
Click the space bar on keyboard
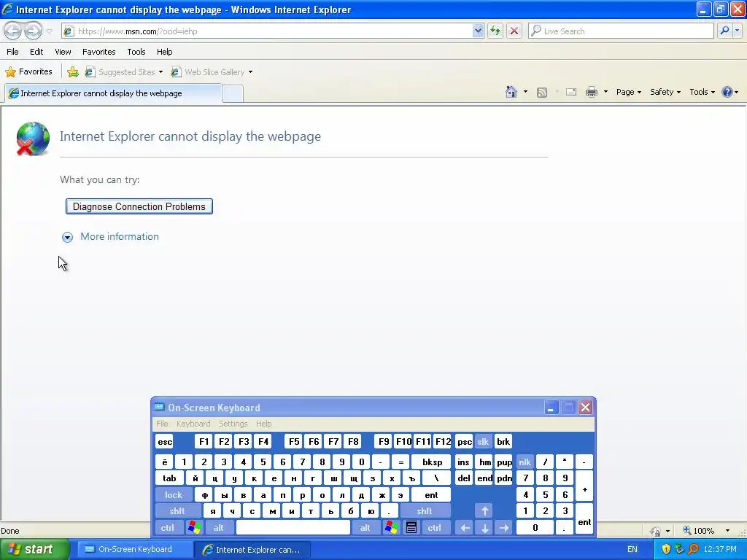[x=293, y=528]
